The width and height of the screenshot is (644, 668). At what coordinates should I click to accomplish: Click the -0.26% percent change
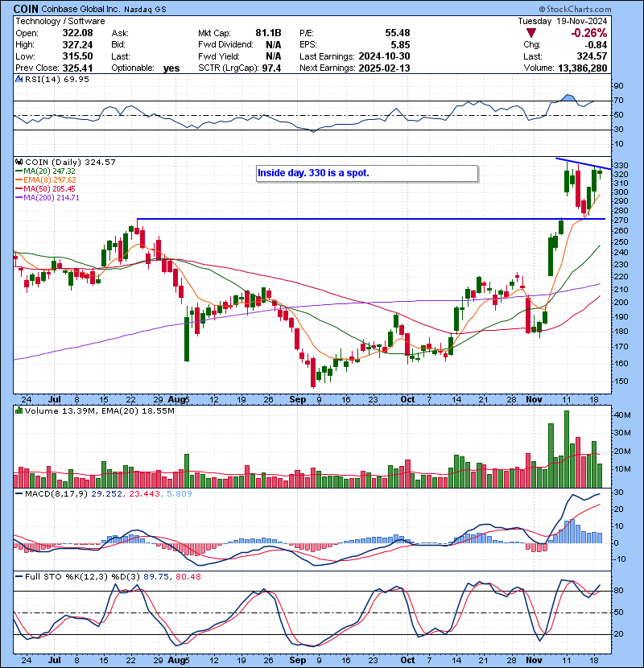pyautogui.click(x=588, y=33)
